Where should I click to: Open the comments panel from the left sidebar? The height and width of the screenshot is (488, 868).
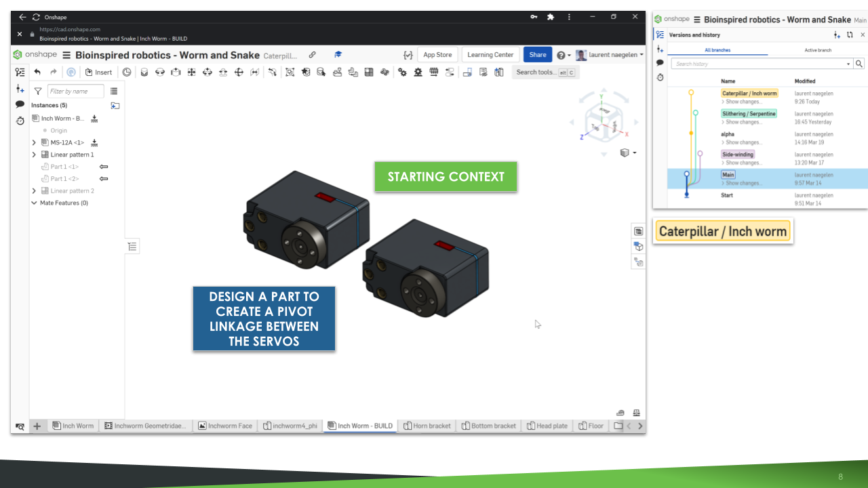point(18,104)
